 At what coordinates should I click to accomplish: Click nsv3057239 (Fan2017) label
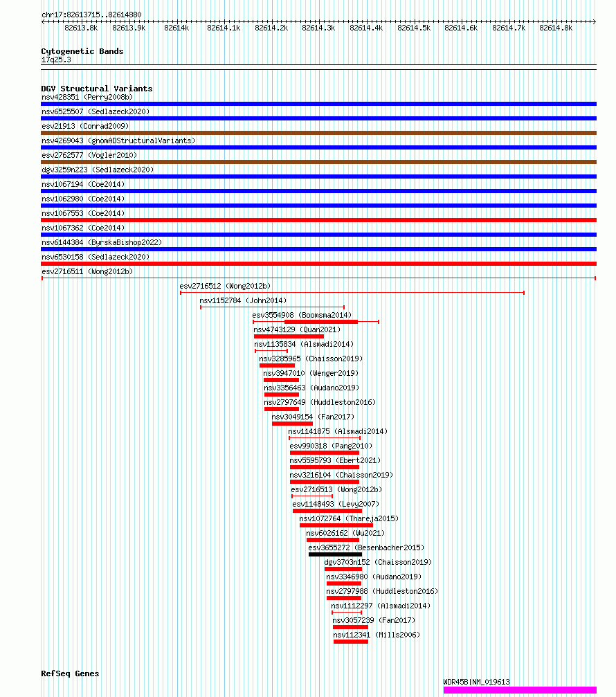[x=374, y=620]
